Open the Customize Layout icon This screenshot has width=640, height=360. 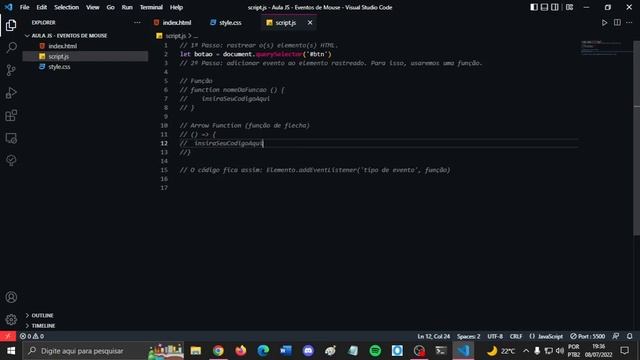[569, 7]
